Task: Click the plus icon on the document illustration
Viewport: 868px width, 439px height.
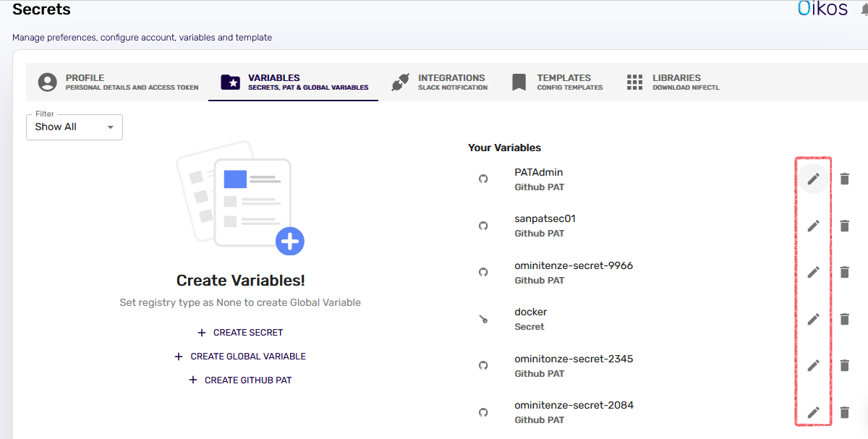Action: [289, 242]
